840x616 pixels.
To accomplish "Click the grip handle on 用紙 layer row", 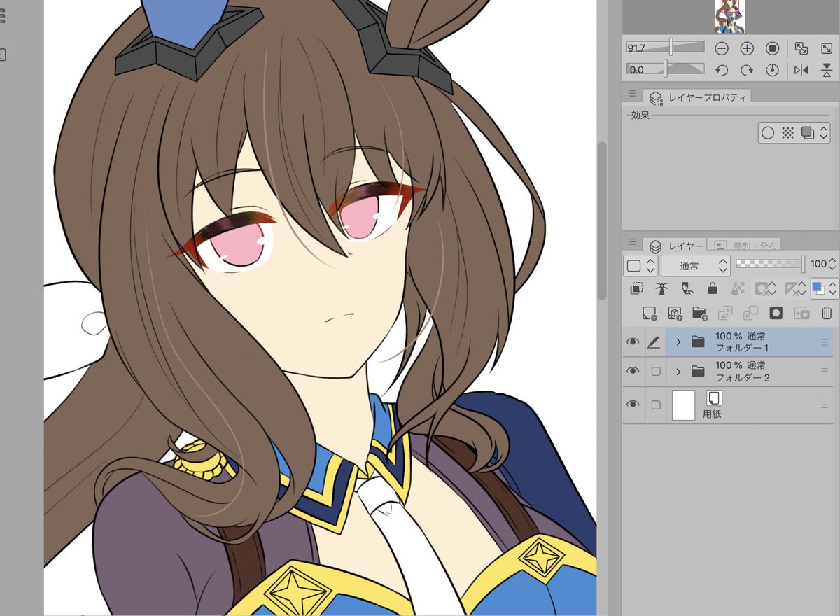I will tap(825, 405).
